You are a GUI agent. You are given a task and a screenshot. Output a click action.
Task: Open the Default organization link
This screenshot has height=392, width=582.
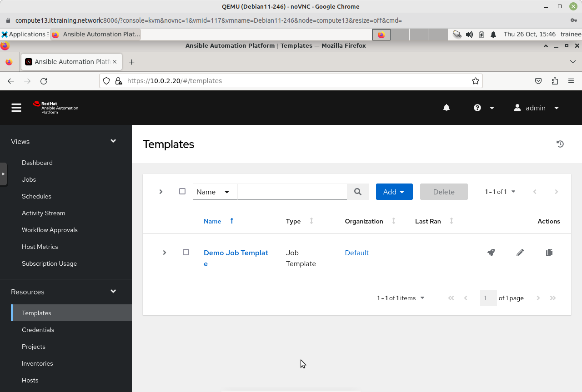(x=357, y=253)
